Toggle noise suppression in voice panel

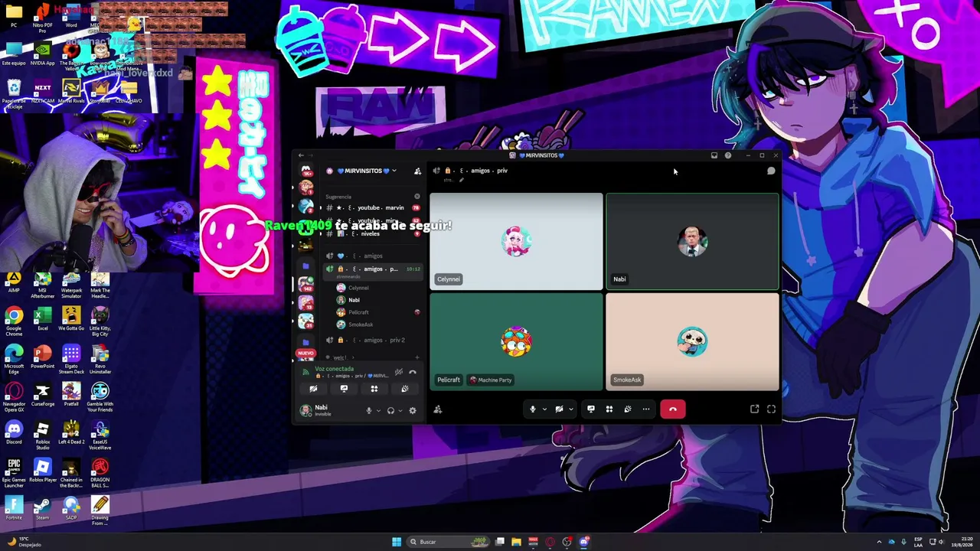[399, 372]
